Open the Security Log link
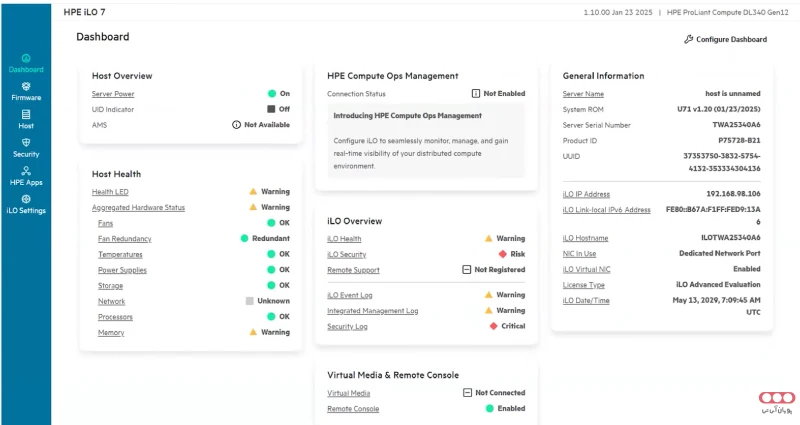 [x=347, y=327]
